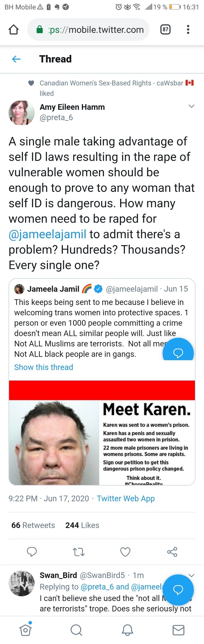Open the Messages envelope tab
Viewport: 204px width, 644px height.
[178, 630]
